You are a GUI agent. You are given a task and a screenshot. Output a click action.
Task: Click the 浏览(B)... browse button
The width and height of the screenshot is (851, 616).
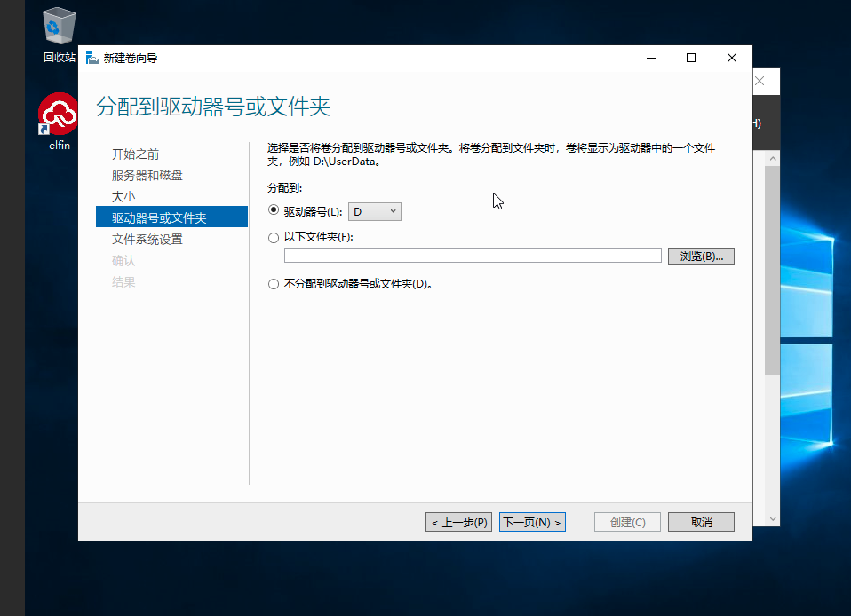tap(701, 256)
